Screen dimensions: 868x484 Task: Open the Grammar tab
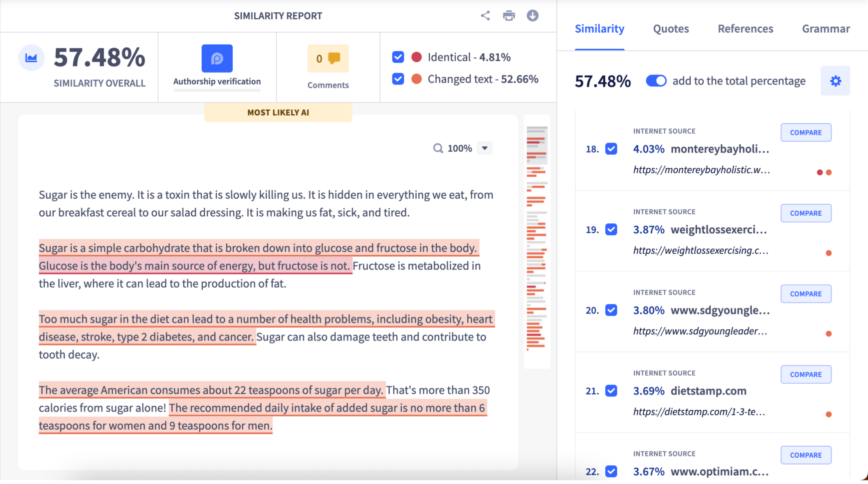point(826,29)
